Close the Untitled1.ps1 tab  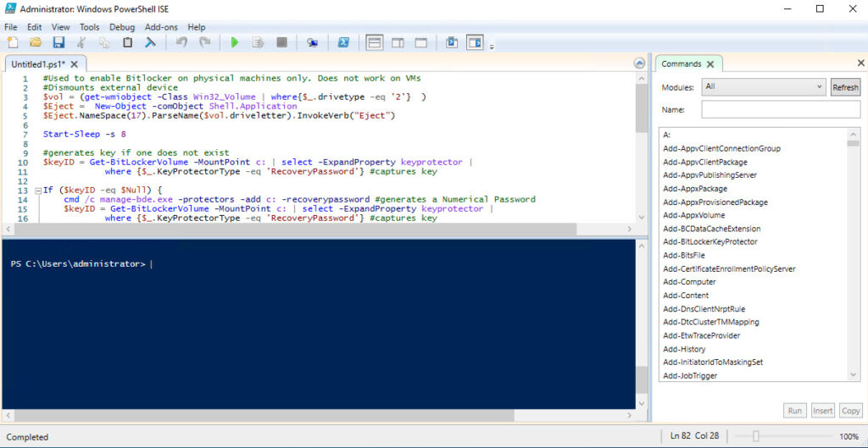coord(75,64)
